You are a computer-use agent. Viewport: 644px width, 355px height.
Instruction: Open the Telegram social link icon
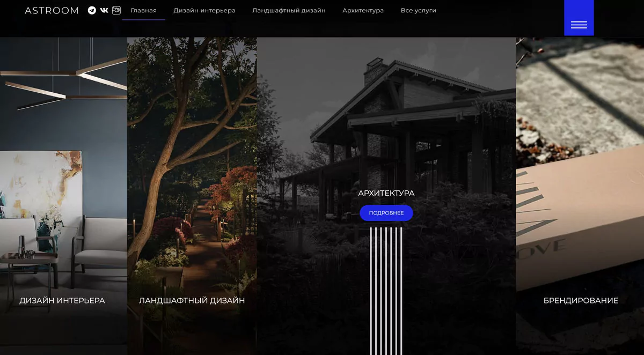coord(92,10)
